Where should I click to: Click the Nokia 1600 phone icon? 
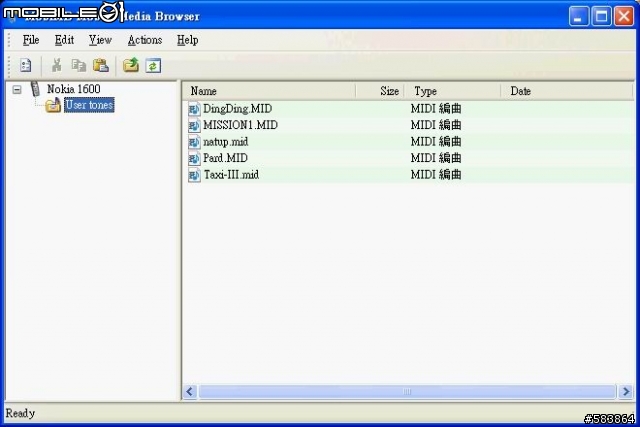tap(36, 89)
